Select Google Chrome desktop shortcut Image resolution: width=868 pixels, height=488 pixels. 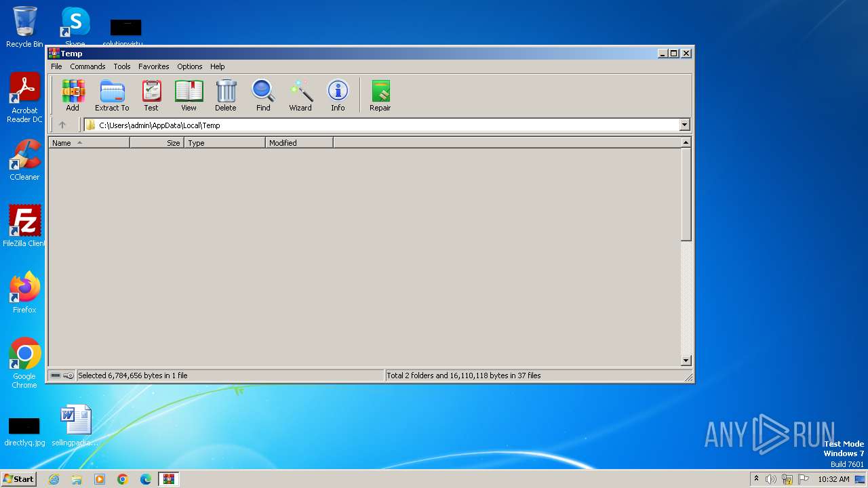pos(24,363)
